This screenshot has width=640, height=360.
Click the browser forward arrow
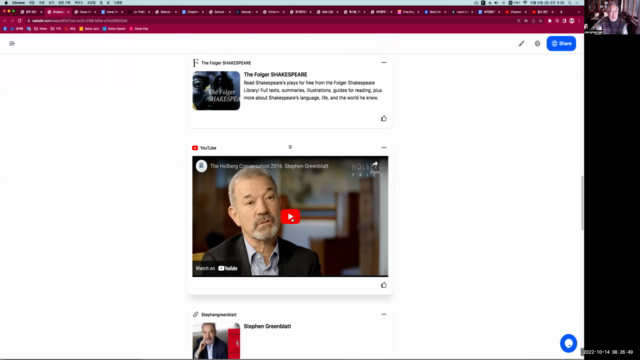click(12, 20)
